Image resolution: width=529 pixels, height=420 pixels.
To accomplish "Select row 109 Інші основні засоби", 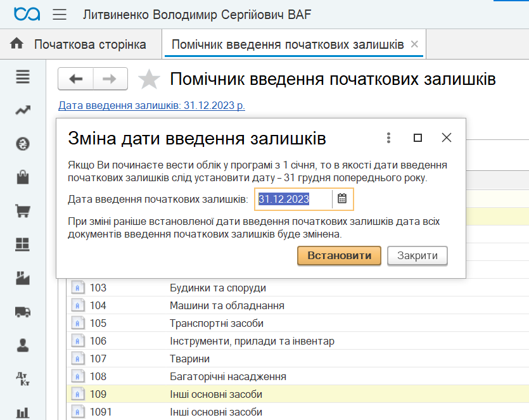I will [298, 394].
